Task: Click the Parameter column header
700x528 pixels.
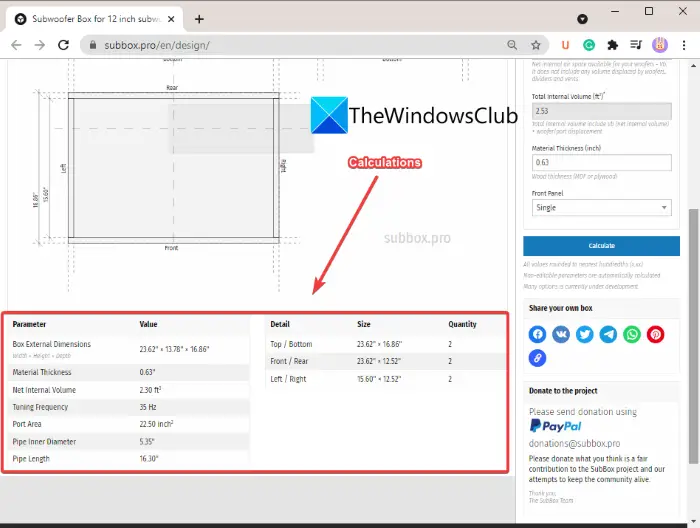Action: click(x=29, y=324)
